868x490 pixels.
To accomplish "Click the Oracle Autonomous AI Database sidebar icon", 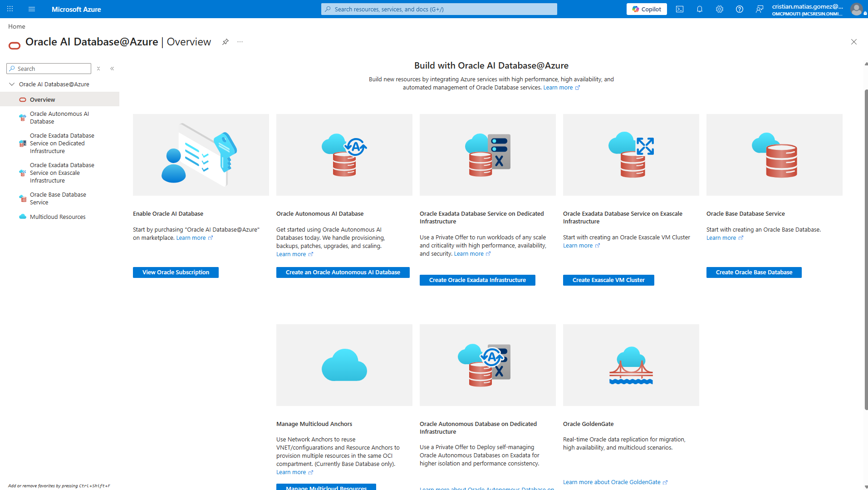I will (x=23, y=118).
